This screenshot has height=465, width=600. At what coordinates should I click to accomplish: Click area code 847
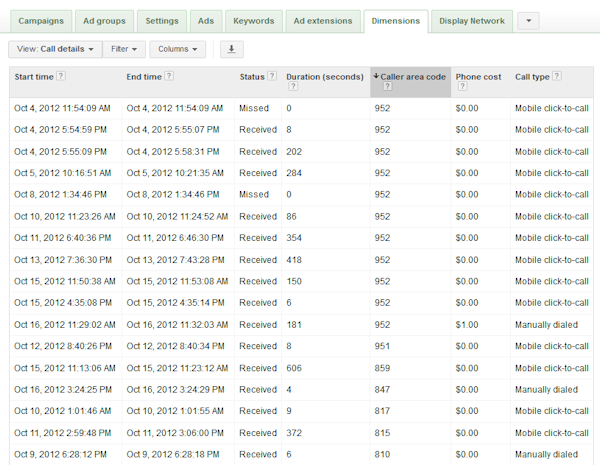coord(382,390)
